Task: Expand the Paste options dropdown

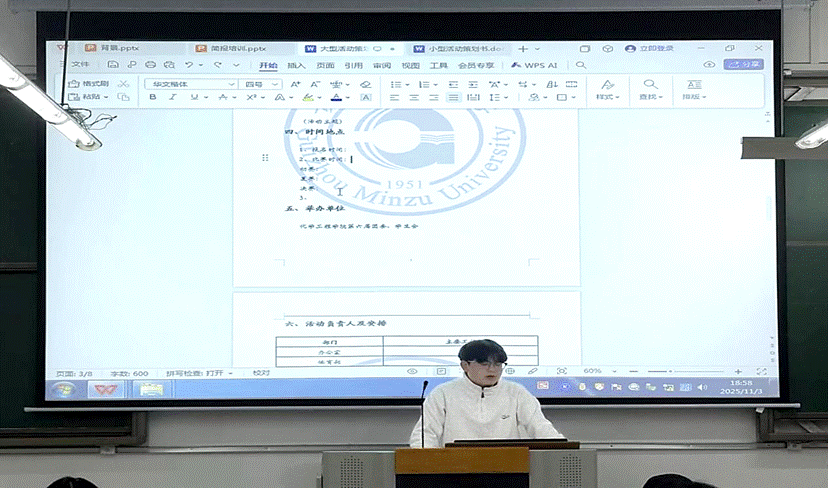Action: pyautogui.click(x=106, y=98)
